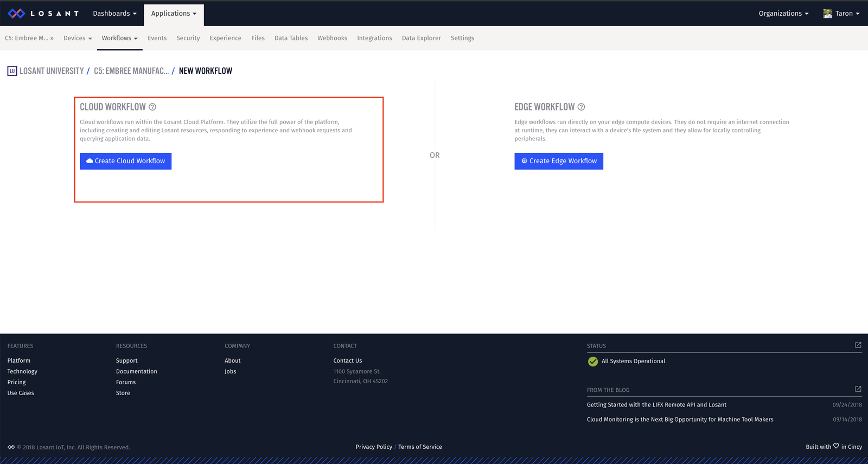Click the Taron user avatar
The width and height of the screenshot is (868, 464).
[827, 14]
